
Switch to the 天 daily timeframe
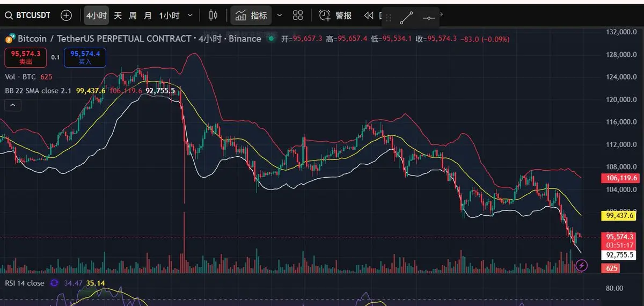pyautogui.click(x=118, y=16)
